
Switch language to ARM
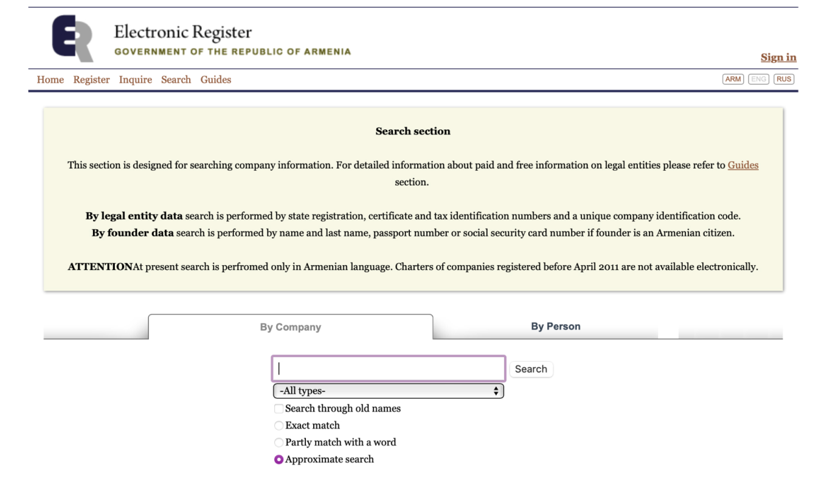point(733,79)
